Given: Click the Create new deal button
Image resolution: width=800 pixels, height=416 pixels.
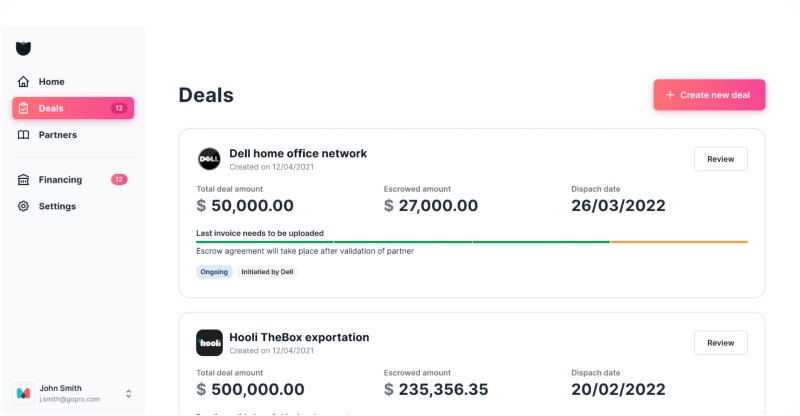Looking at the screenshot, I should click(709, 95).
